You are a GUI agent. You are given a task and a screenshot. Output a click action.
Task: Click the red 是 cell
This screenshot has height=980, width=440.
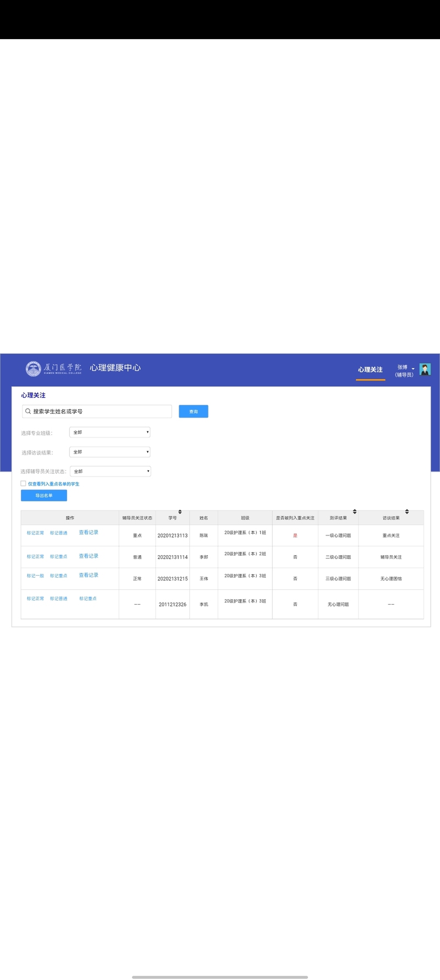[295, 535]
